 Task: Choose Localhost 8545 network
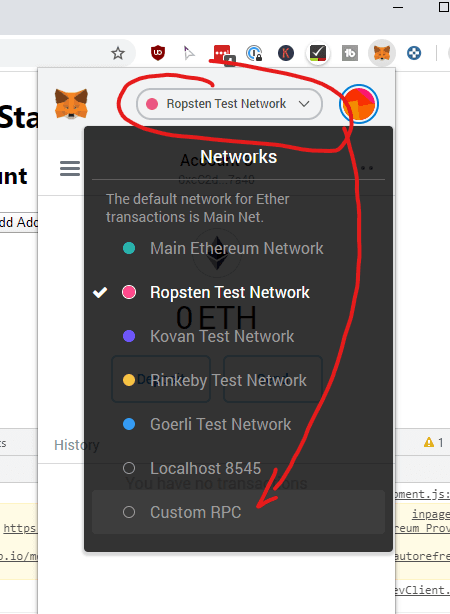[x=238, y=468]
